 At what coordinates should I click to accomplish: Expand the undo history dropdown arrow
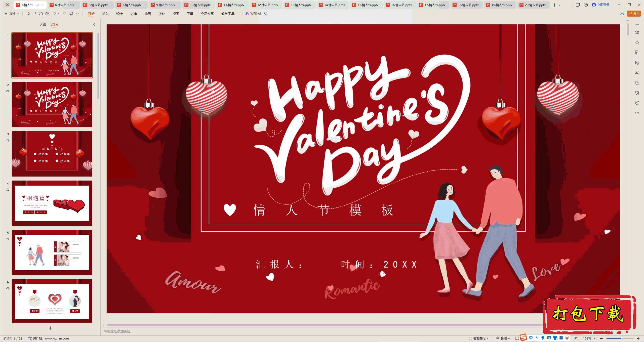pyautogui.click(x=58, y=14)
